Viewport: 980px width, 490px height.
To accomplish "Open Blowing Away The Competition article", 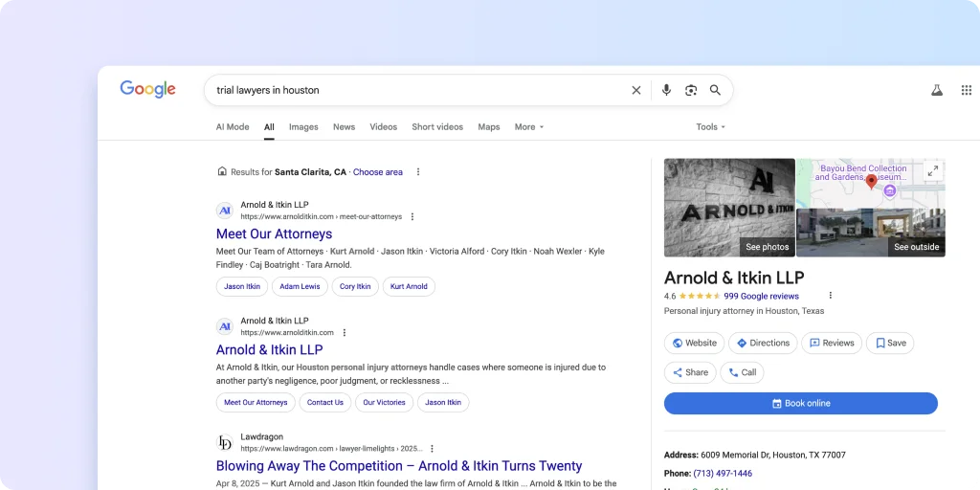I will coord(399,466).
